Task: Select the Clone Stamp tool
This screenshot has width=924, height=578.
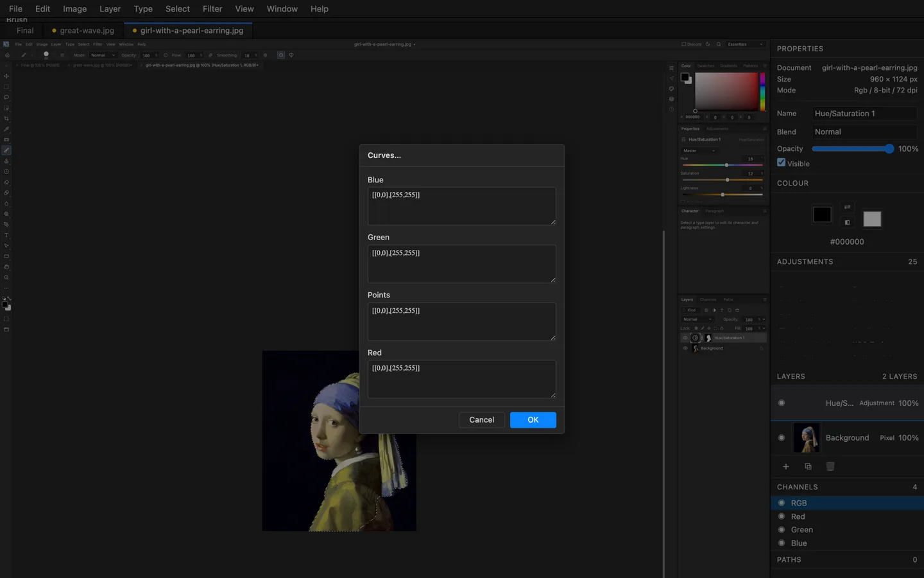Action: [x=6, y=161]
